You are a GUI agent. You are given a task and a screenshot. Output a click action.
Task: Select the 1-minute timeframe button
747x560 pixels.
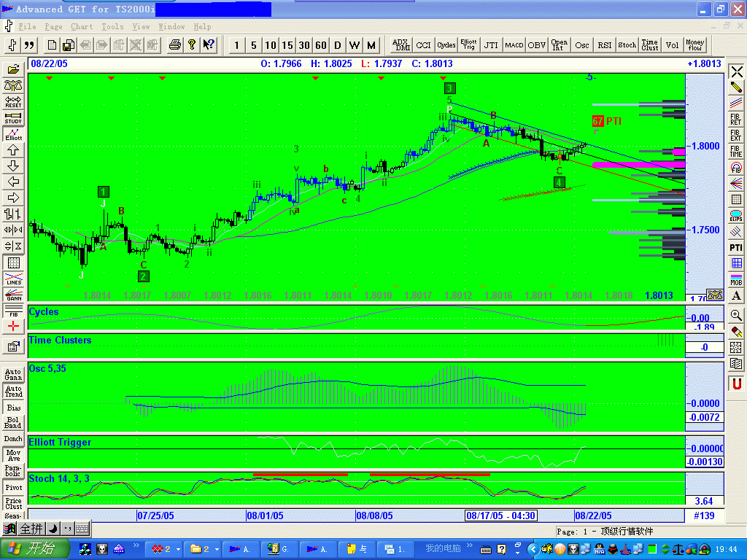click(237, 45)
